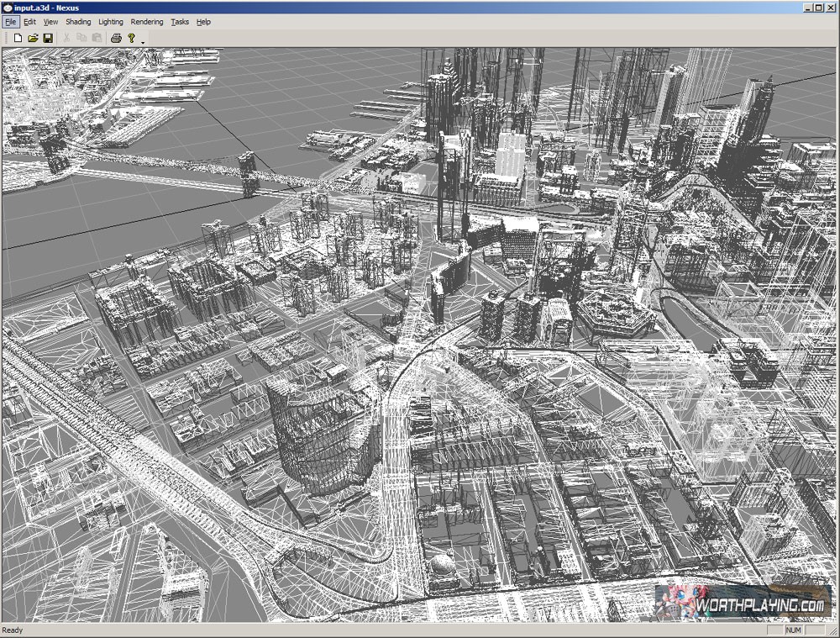The width and height of the screenshot is (840, 638).
Task: Open the File menu
Action: tap(10, 22)
